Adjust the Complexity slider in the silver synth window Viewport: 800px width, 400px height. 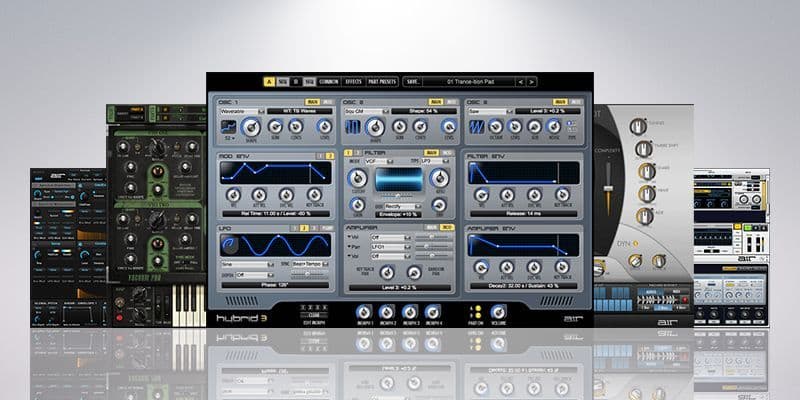608,188
